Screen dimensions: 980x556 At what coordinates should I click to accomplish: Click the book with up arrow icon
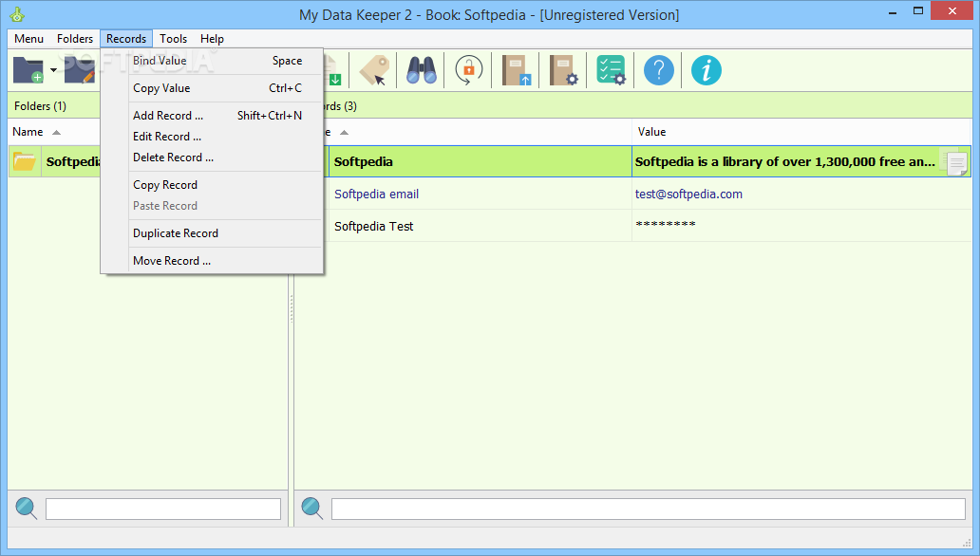[517, 70]
